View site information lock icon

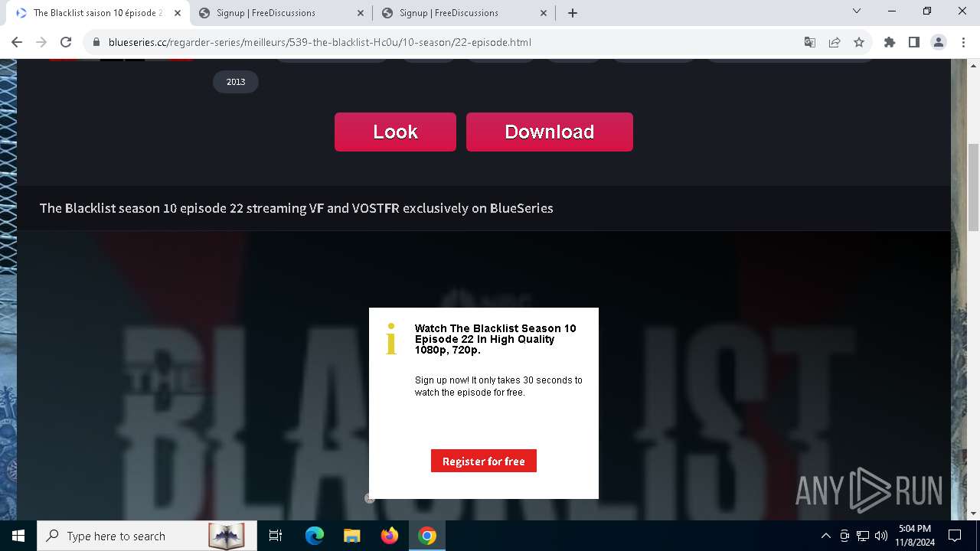tap(96, 42)
